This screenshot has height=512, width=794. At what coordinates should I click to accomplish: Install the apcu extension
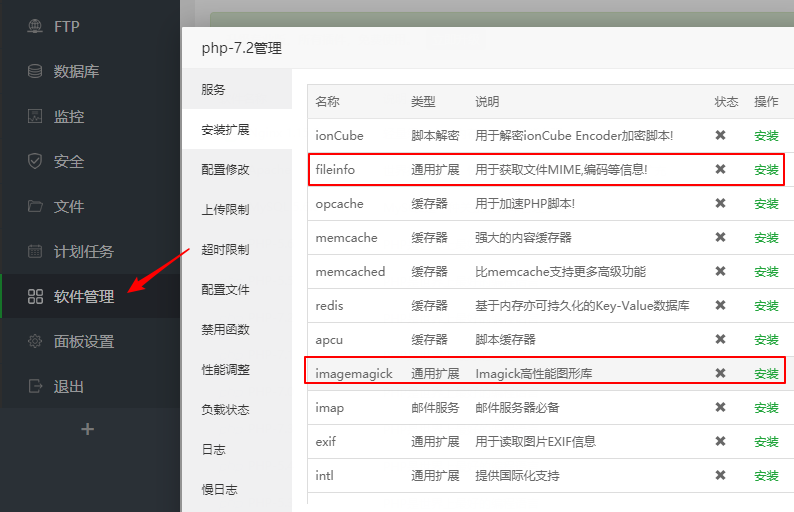coord(766,339)
